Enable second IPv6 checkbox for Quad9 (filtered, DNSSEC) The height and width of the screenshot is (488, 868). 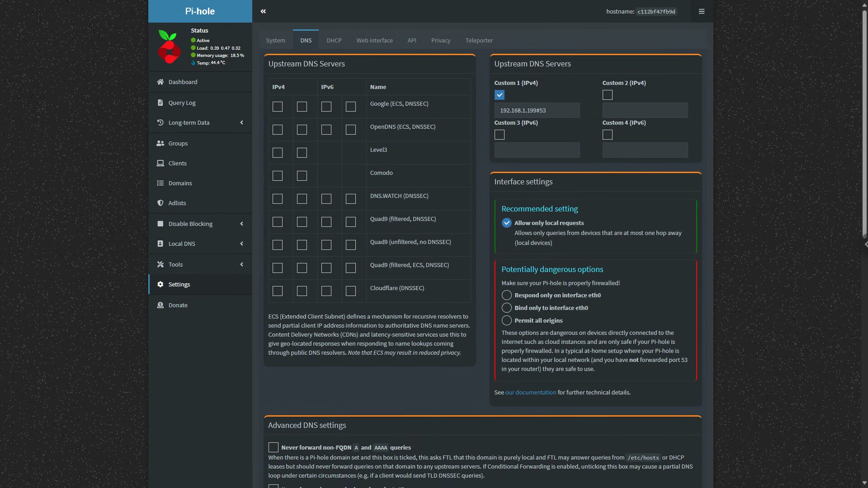[x=351, y=222]
